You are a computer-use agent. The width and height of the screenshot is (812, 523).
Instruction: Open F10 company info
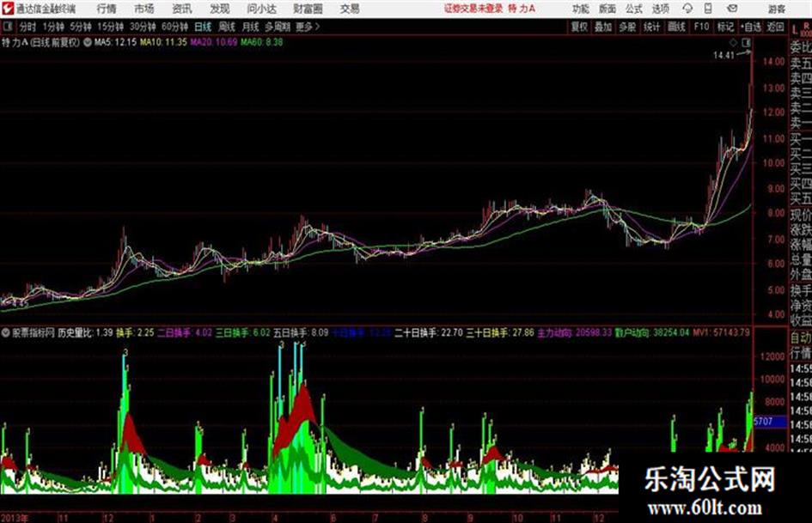tap(702, 27)
